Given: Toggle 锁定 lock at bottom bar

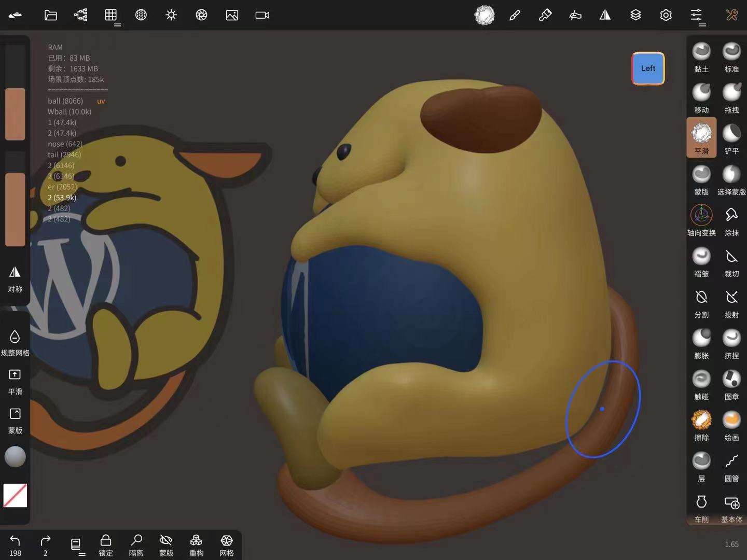Looking at the screenshot, I should coord(106,545).
